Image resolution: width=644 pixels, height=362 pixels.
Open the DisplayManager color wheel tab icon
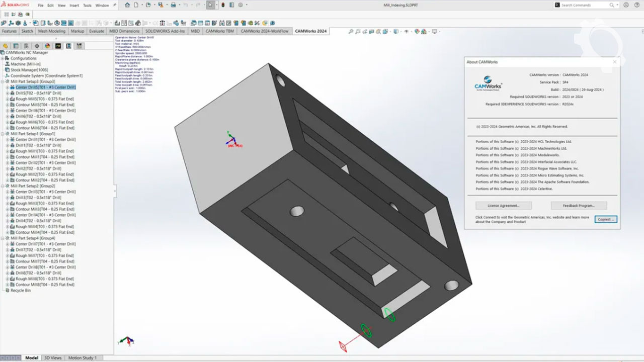47,46
